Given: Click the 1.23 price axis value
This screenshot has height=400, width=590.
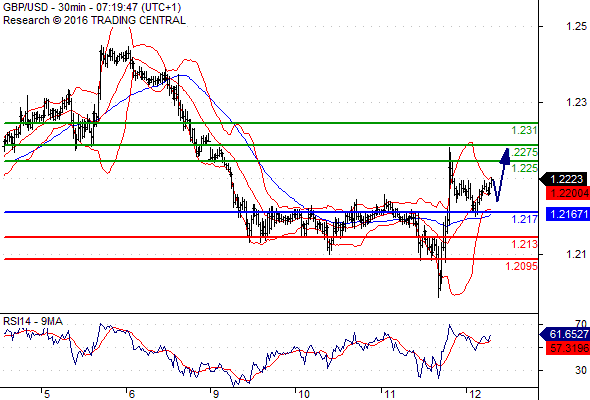Looking at the screenshot, I should pyautogui.click(x=576, y=102).
